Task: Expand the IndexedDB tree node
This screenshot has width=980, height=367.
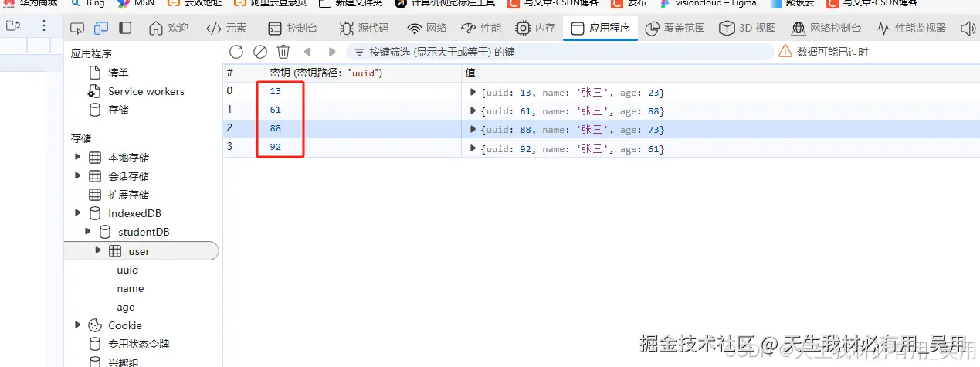Action: [77, 213]
